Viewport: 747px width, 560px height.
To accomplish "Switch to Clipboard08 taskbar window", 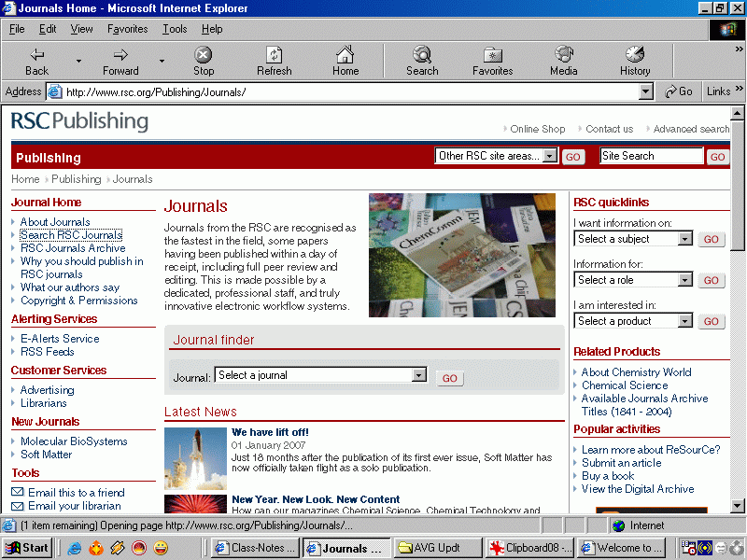I will point(529,548).
